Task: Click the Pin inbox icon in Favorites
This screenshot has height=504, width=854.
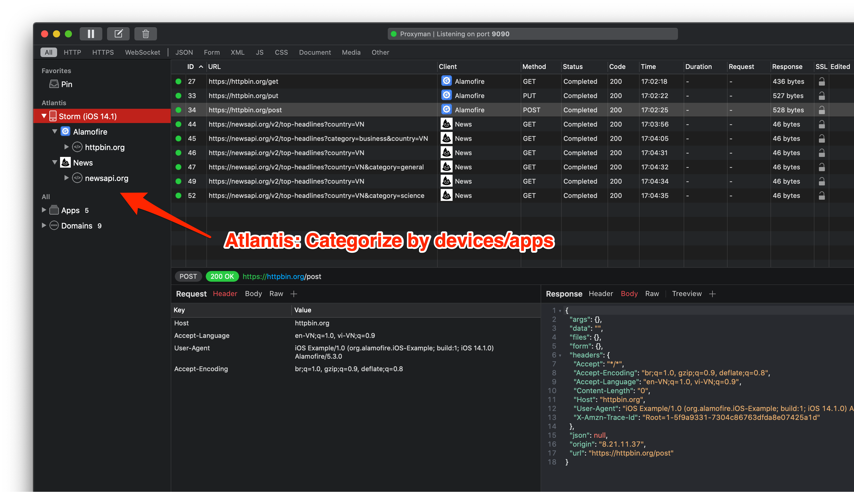Action: pos(54,84)
